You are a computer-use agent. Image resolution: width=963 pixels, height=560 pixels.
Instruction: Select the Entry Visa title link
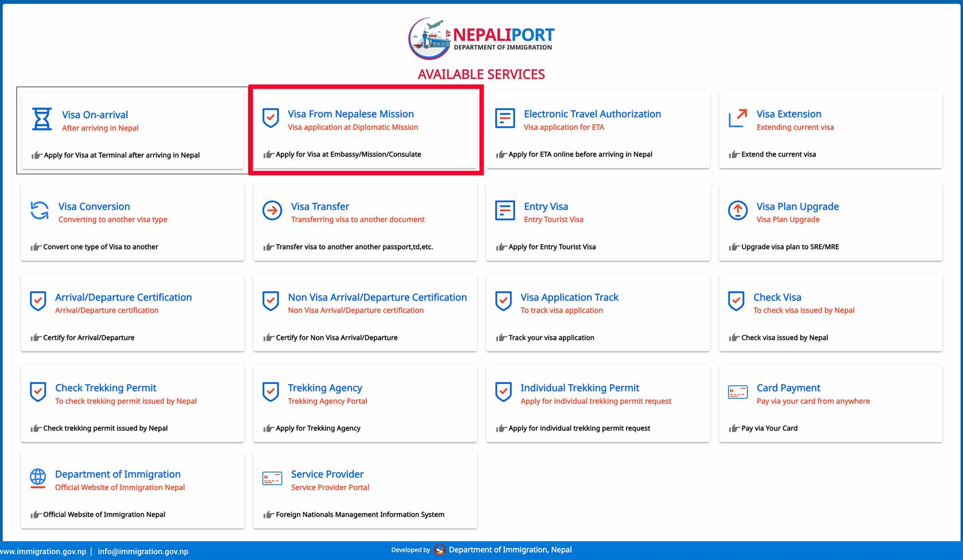(546, 206)
